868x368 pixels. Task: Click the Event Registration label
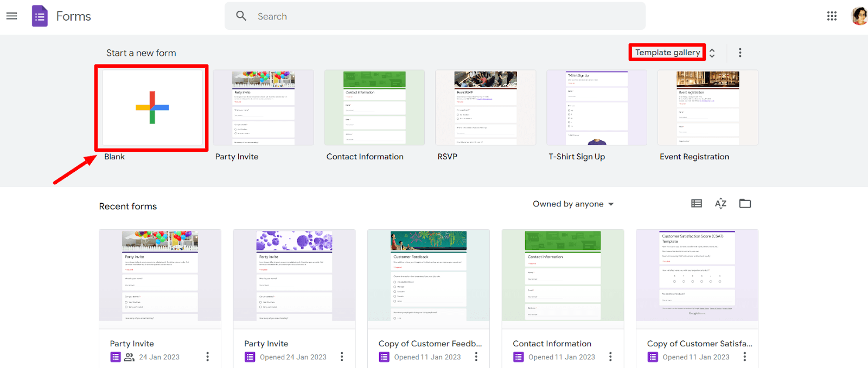[x=694, y=157]
